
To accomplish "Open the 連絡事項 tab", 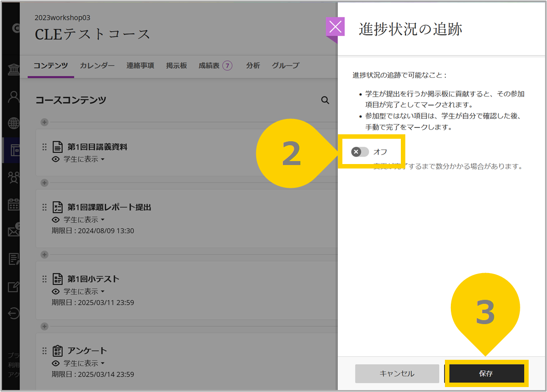I will point(140,65).
